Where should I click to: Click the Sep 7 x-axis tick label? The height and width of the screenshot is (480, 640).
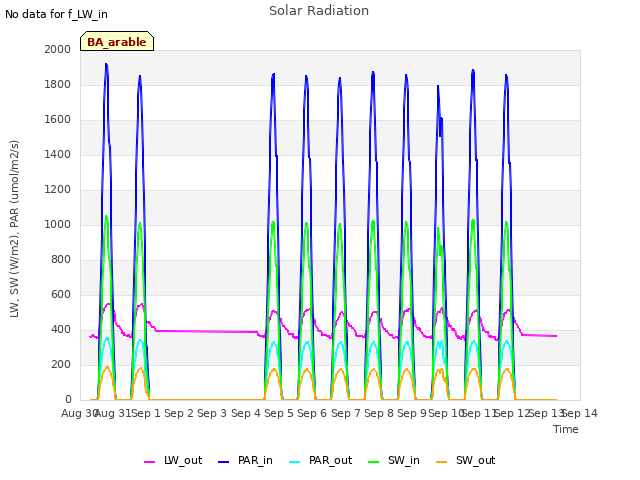[x=346, y=413]
